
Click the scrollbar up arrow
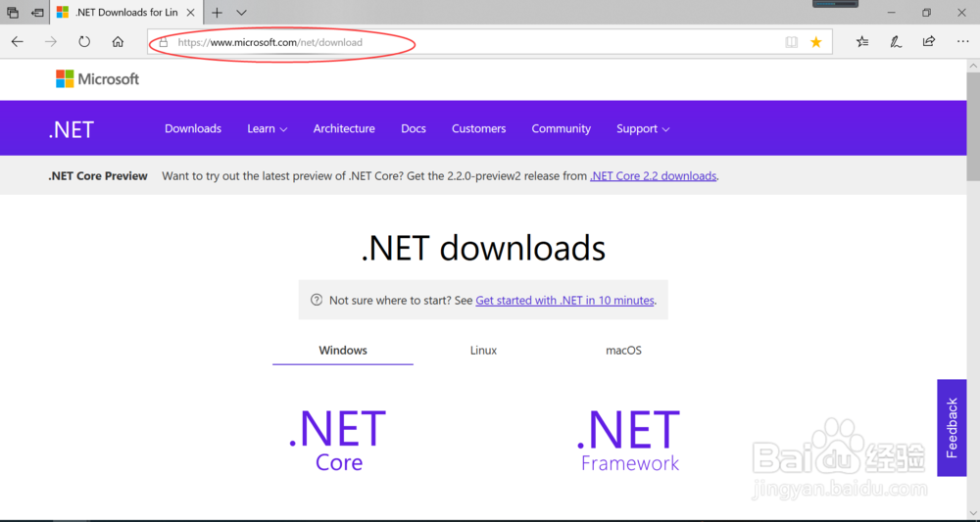click(973, 65)
